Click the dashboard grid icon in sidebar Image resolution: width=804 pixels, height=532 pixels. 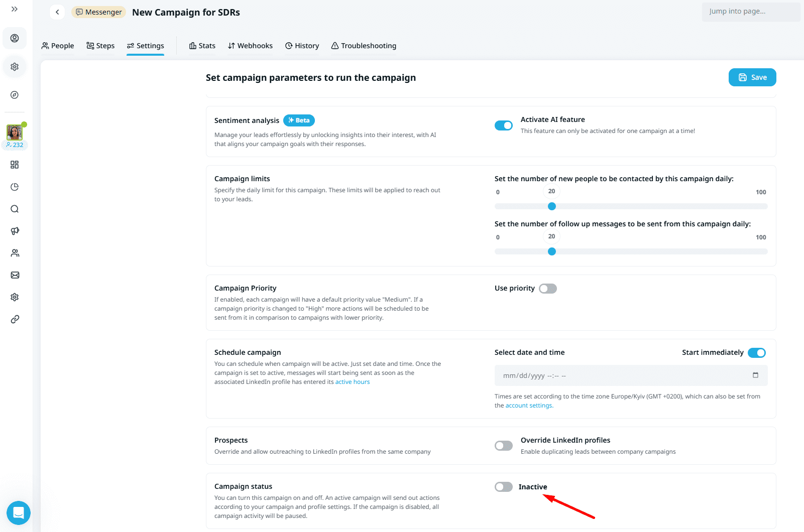(x=15, y=165)
